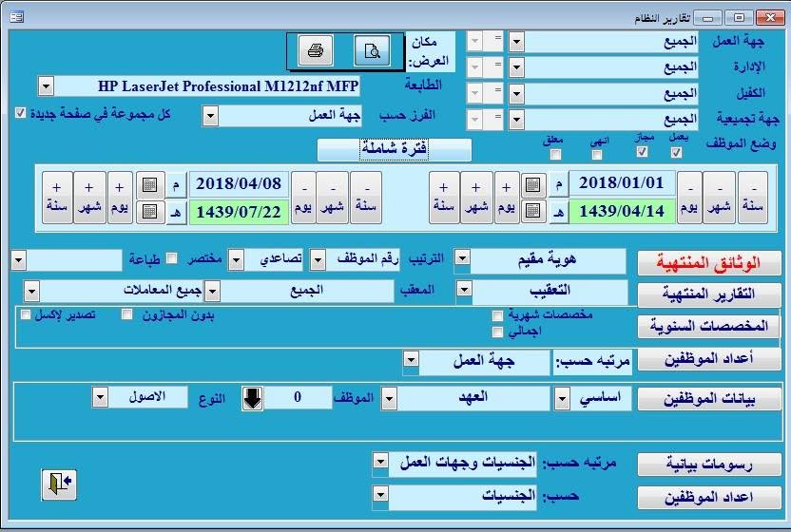
Task: Open the جهة تجميعية filter dropdown
Action: pos(516,120)
